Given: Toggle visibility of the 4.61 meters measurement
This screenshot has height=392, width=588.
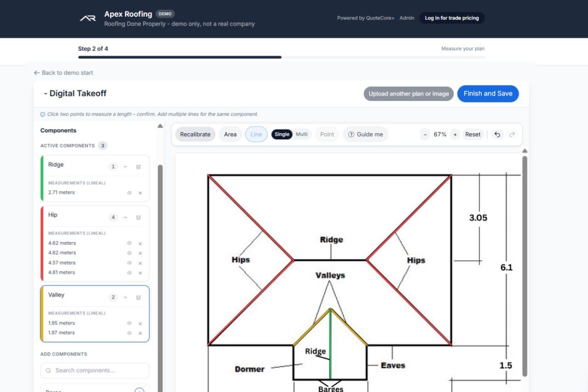Looking at the screenshot, I should [130, 273].
